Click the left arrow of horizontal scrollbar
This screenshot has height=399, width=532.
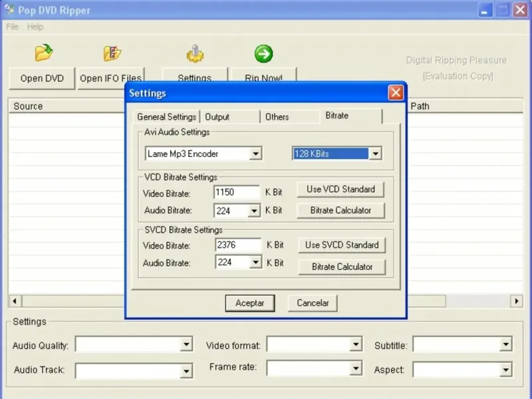15,301
